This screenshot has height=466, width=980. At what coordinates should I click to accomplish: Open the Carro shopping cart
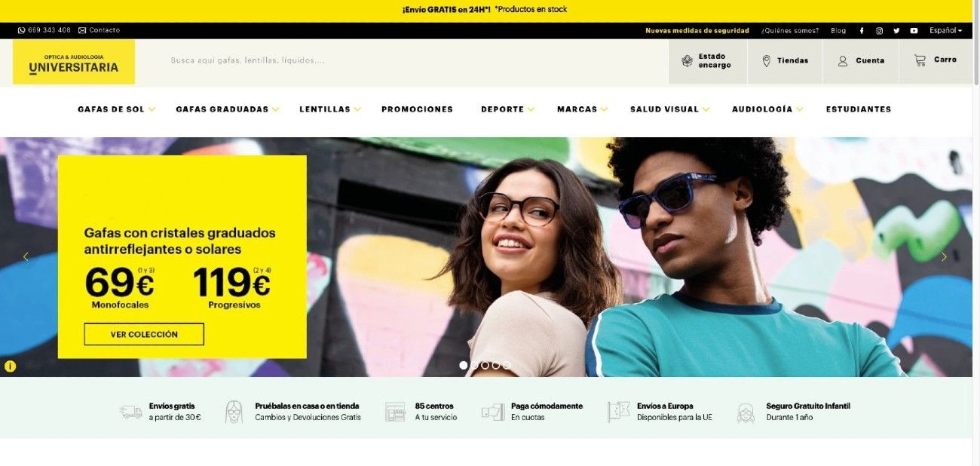(x=936, y=60)
